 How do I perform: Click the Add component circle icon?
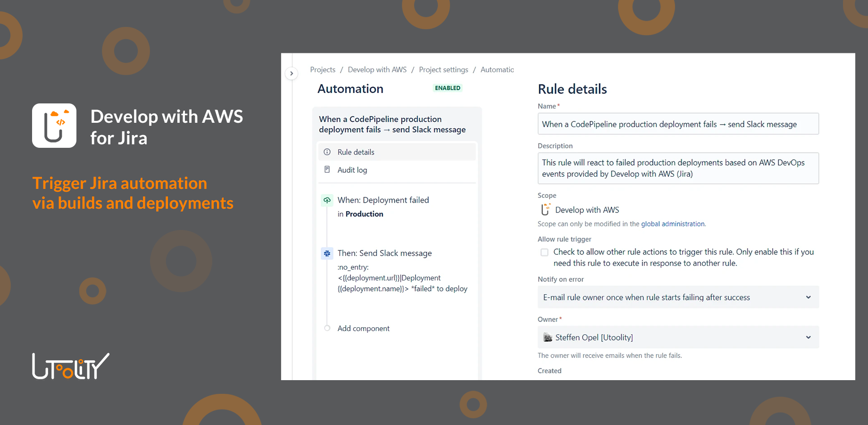[327, 328]
